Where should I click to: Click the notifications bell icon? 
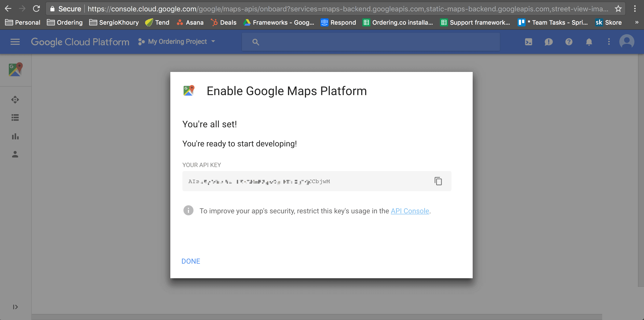coord(589,42)
